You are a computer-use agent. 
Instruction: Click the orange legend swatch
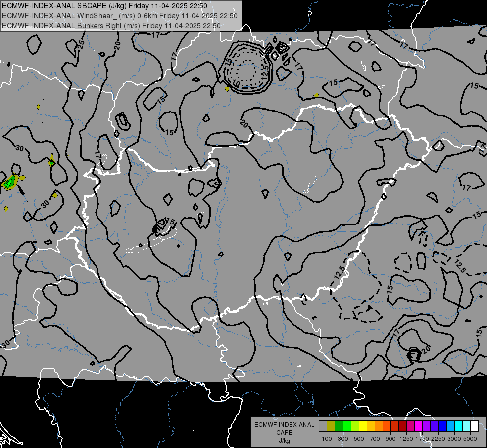[379, 426]
